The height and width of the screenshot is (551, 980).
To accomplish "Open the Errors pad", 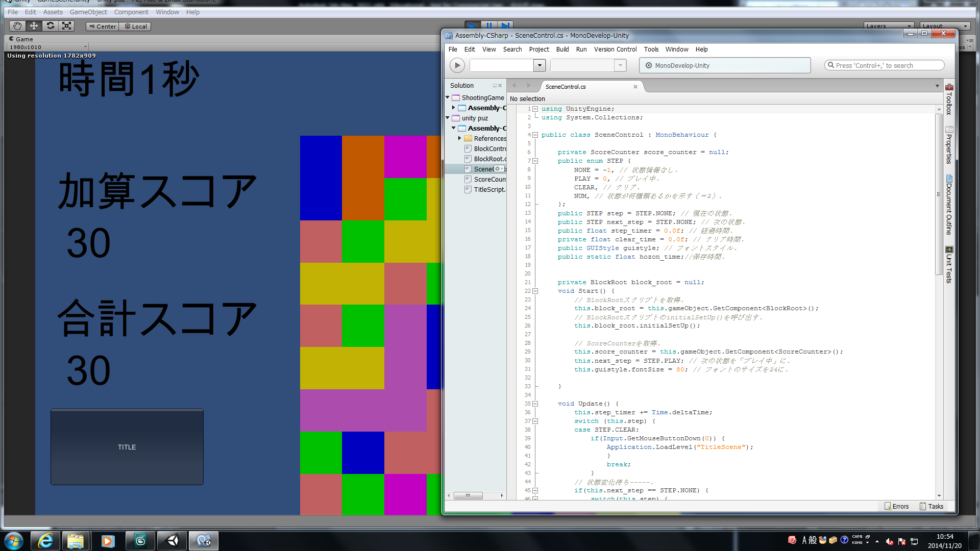I will tap(896, 506).
